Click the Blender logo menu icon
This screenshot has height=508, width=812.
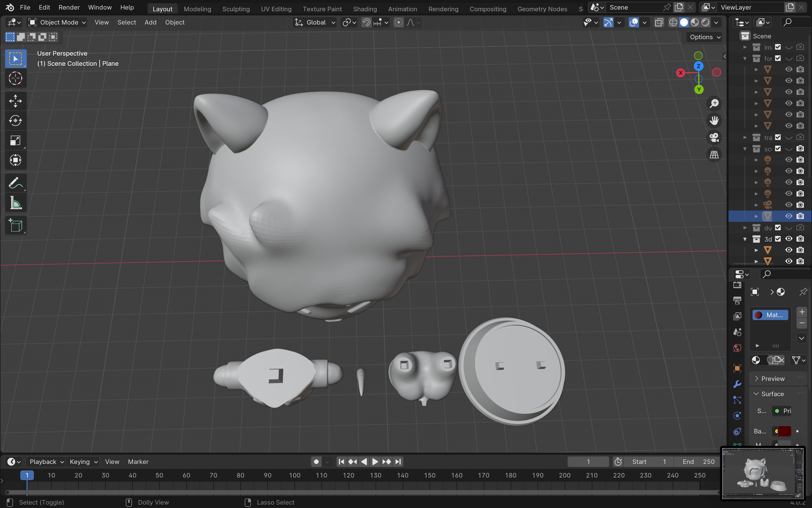[x=10, y=7]
